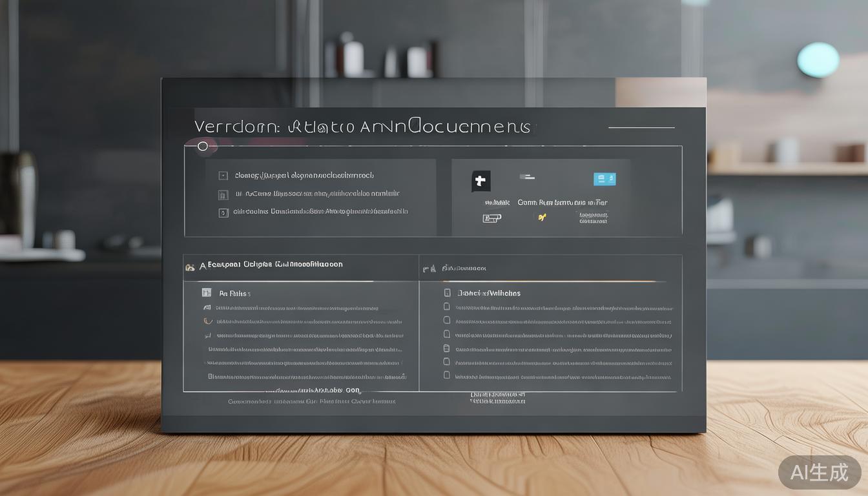Click the outlined tag icon below the plus icon

tap(491, 218)
